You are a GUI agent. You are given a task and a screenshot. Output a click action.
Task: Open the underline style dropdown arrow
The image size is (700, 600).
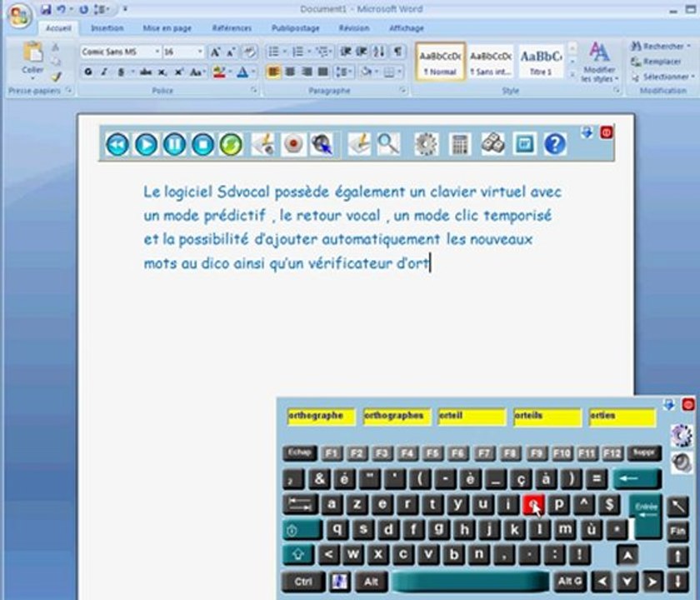coord(132,72)
